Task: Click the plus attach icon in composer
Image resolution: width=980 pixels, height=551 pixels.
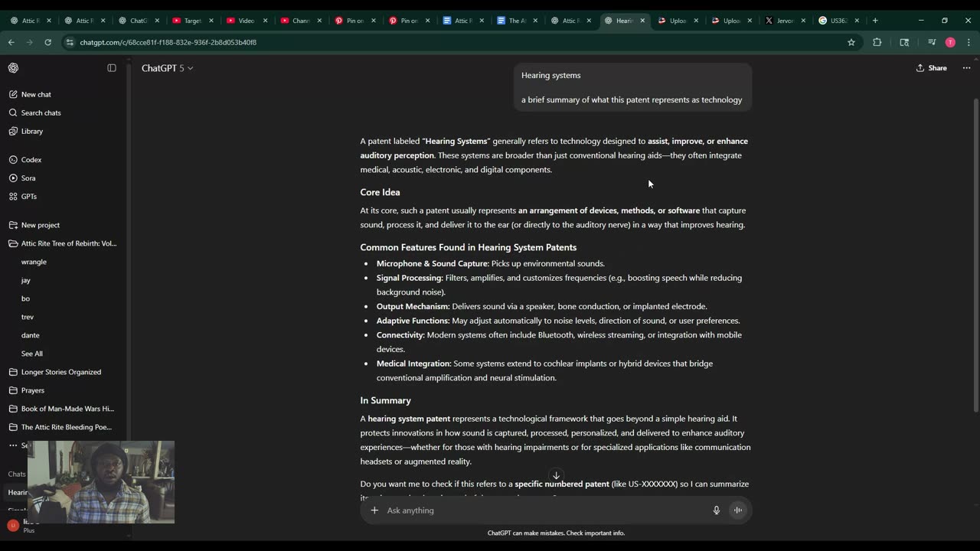Action: point(374,510)
